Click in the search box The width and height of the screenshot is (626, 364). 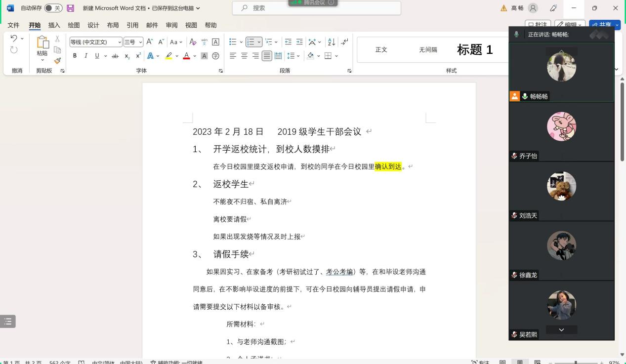point(316,8)
